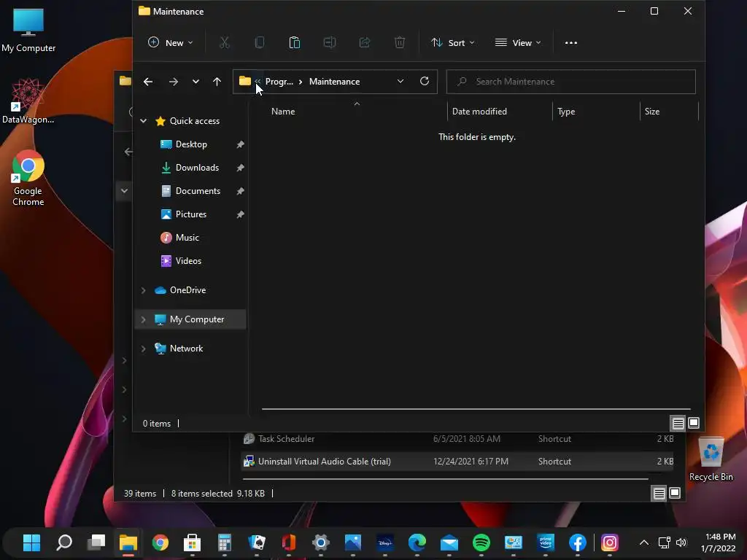
Task: Click the Search Maintenance field
Action: coord(570,82)
